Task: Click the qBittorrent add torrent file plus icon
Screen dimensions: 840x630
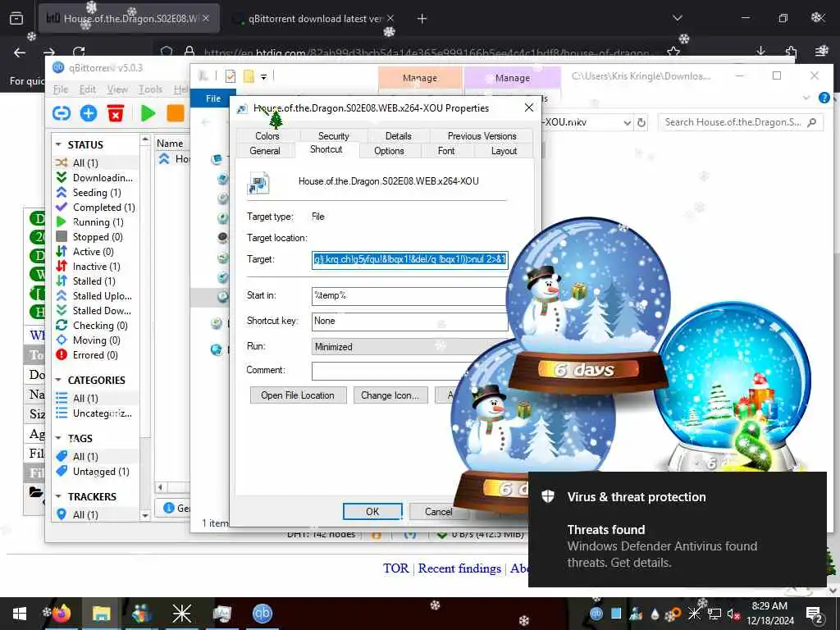Action: (x=89, y=113)
